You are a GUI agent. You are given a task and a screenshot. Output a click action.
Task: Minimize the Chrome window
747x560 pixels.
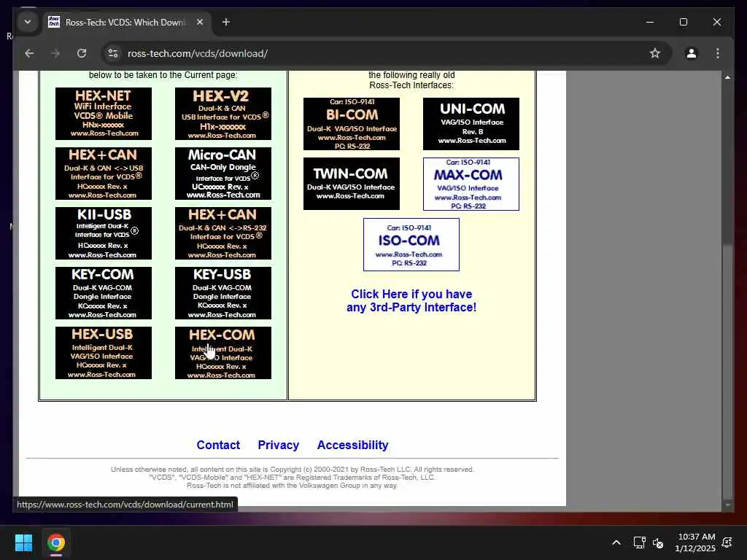click(650, 22)
